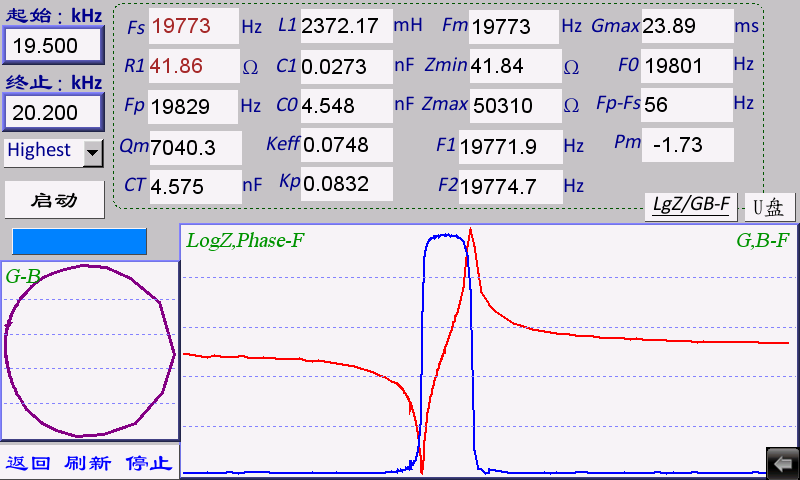The width and height of the screenshot is (800, 480).
Task: Click the Gmax value 23.89
Action: click(x=687, y=26)
